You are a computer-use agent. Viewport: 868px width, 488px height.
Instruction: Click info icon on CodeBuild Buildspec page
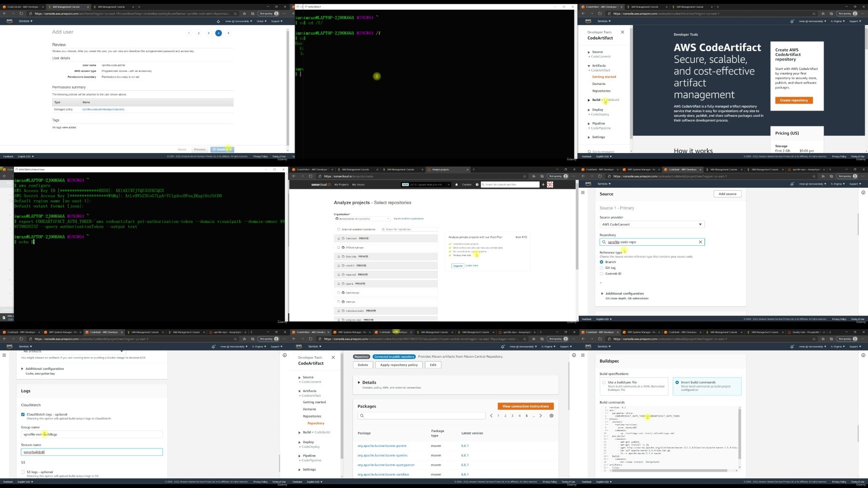(863, 355)
